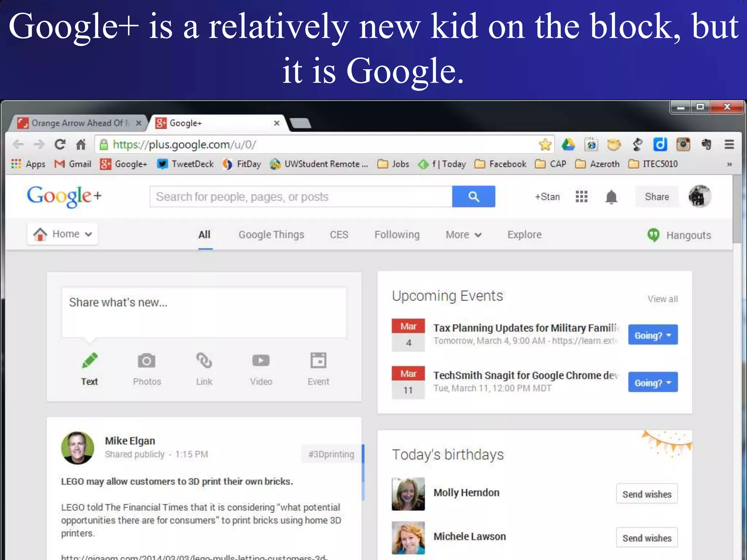Click the Share what's new text box
Screen dimensions: 747x560
(x=204, y=312)
